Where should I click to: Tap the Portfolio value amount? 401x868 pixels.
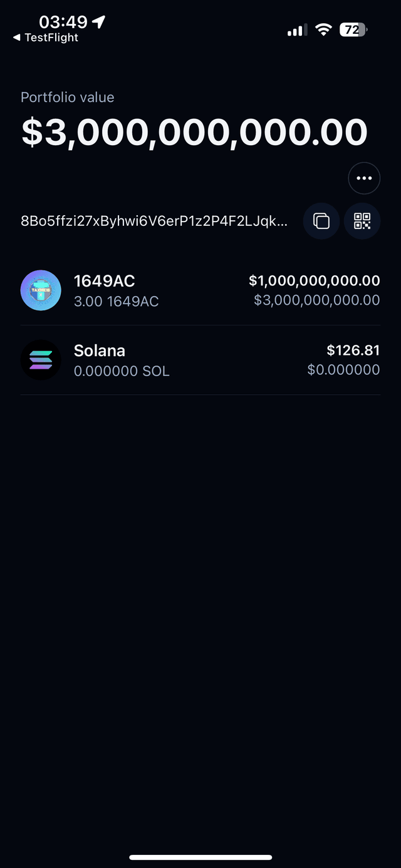[194, 131]
